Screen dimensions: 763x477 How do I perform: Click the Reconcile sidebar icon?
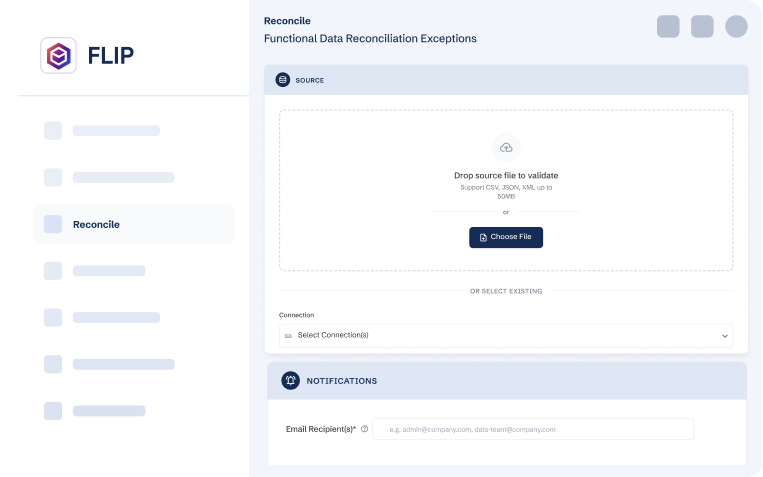pyautogui.click(x=53, y=224)
